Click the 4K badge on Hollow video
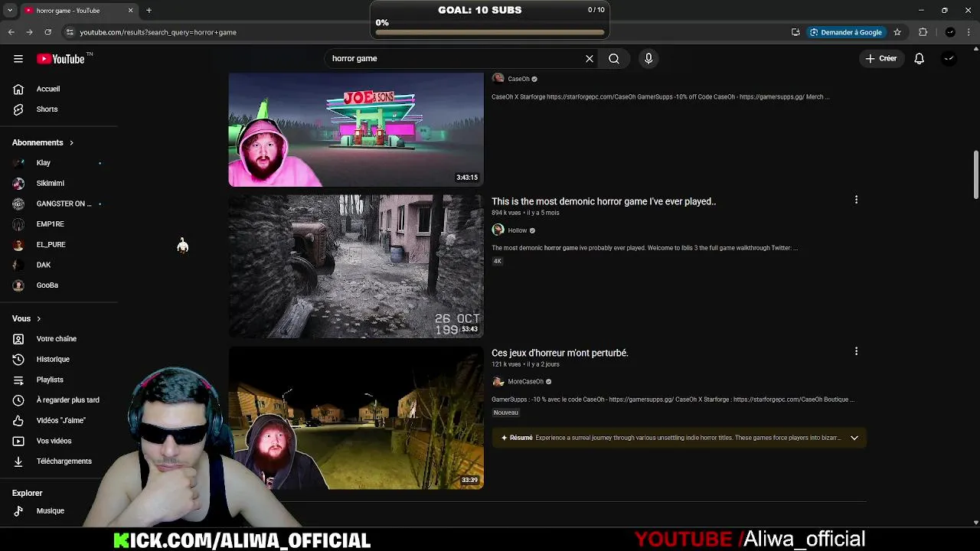The height and width of the screenshot is (551, 980). (498, 261)
